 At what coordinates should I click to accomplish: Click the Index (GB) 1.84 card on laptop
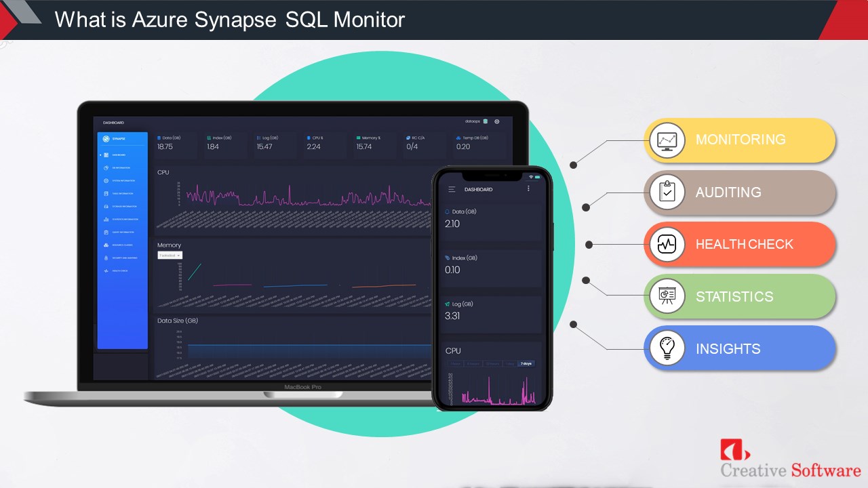tap(225, 144)
